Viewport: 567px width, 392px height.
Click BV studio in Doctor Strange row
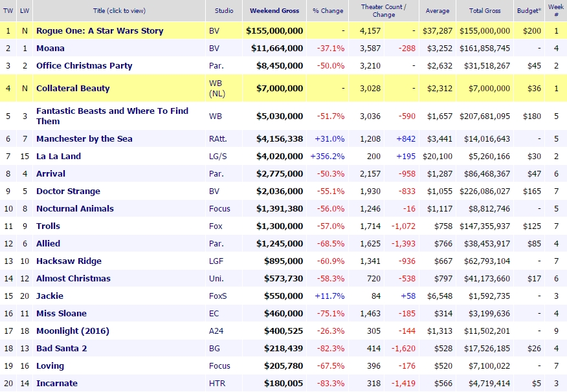coord(214,191)
